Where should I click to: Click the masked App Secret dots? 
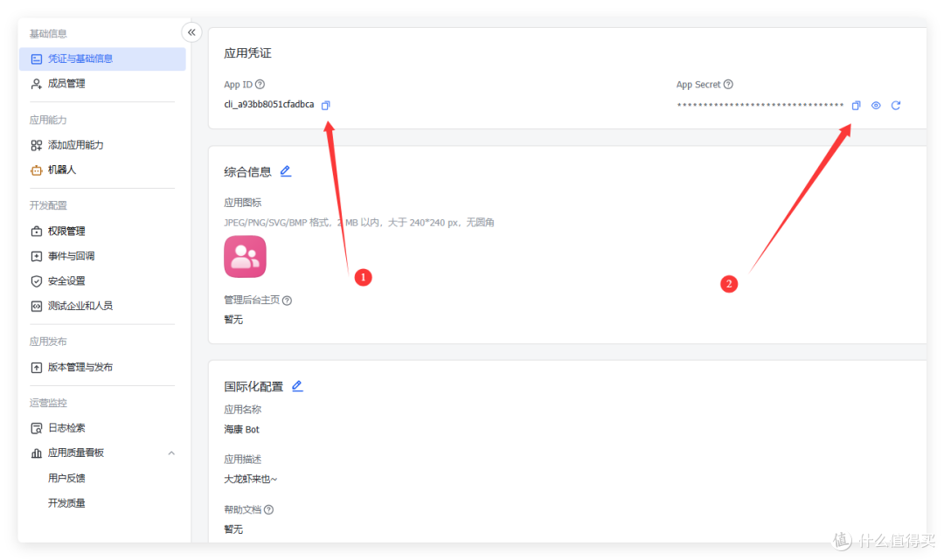click(760, 105)
